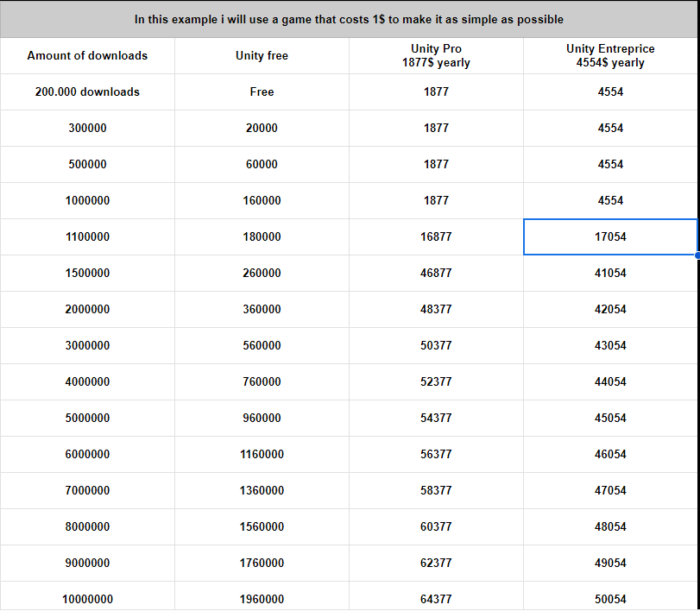Select the 960000 cell under Unity free
Image resolution: width=700 pixels, height=611 pixels.
(x=262, y=418)
